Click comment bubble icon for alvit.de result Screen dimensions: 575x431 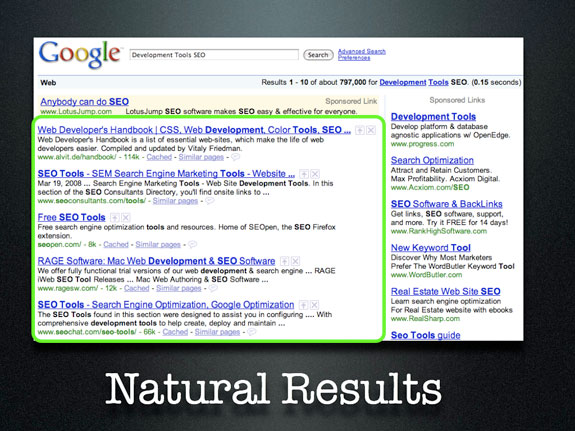pos(235,157)
